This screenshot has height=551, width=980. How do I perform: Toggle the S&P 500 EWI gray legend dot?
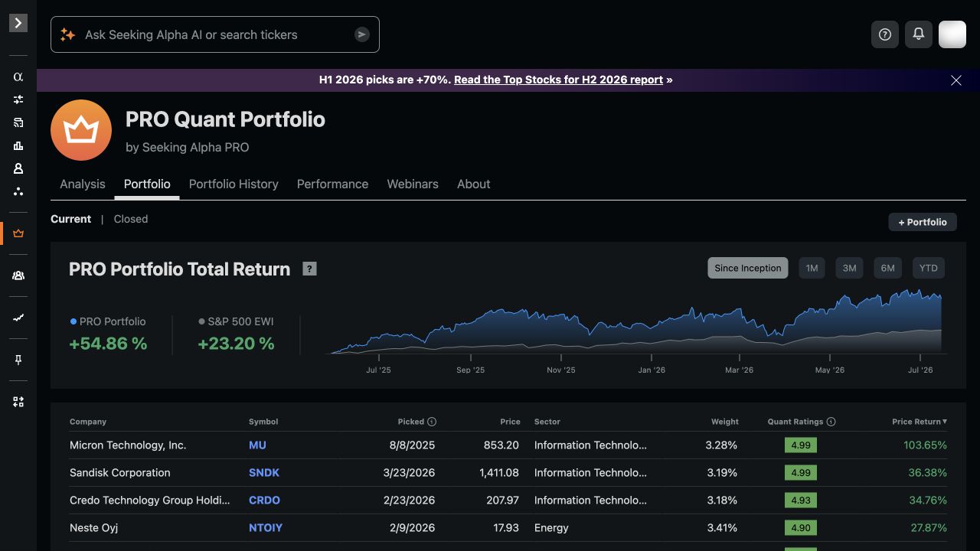coord(201,322)
